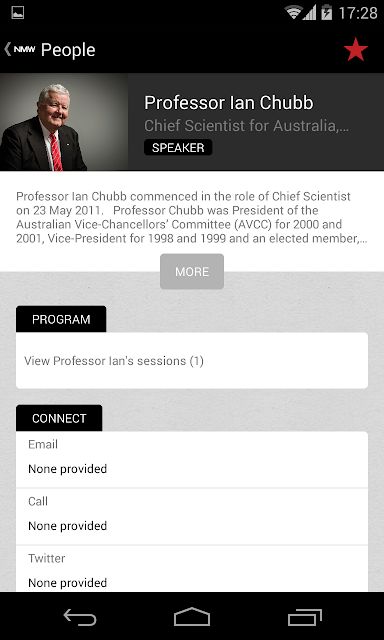
Task: Tap Android home navigation button
Action: pyautogui.click(x=192, y=617)
